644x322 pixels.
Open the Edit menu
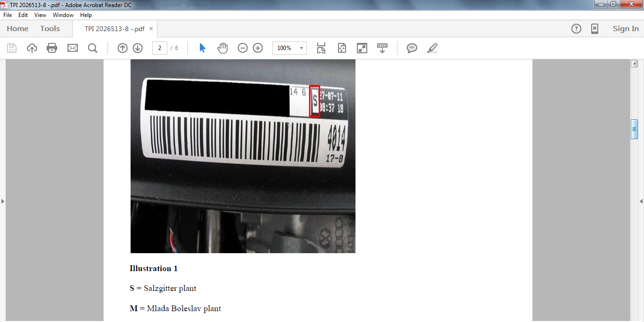tap(23, 15)
